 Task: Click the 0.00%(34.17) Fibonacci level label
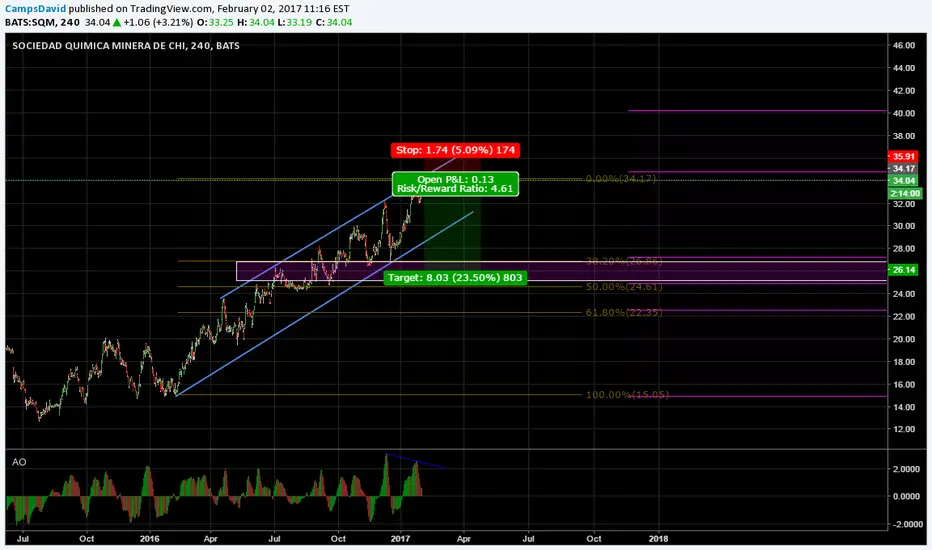[x=621, y=178]
